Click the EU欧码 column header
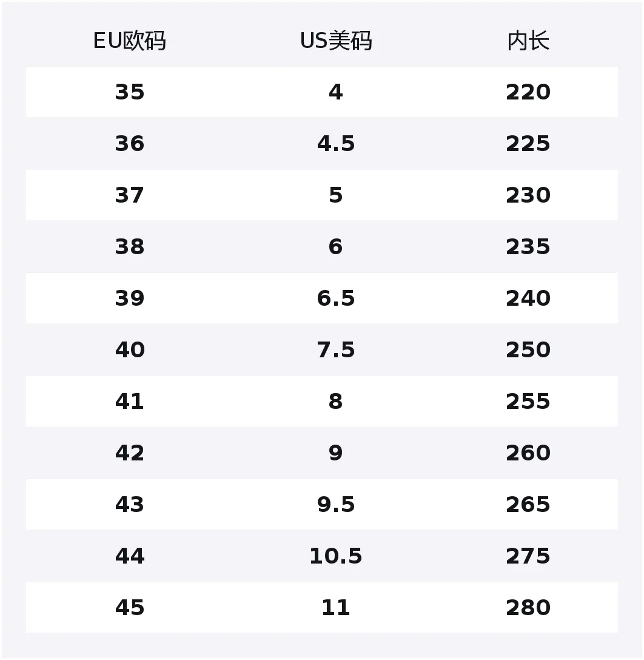 [x=129, y=41]
